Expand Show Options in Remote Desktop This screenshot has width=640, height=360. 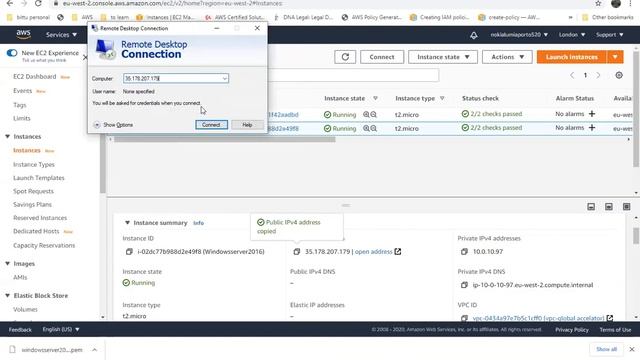(113, 125)
